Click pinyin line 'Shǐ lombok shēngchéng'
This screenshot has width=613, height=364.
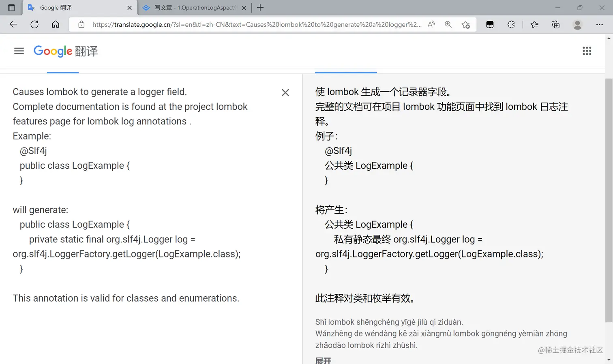coord(389,322)
